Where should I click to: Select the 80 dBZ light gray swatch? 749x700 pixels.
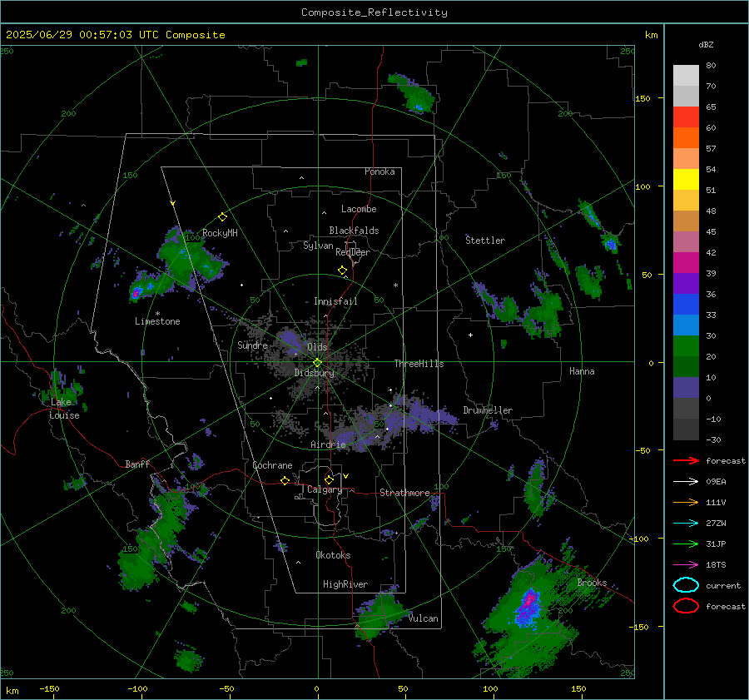(686, 75)
